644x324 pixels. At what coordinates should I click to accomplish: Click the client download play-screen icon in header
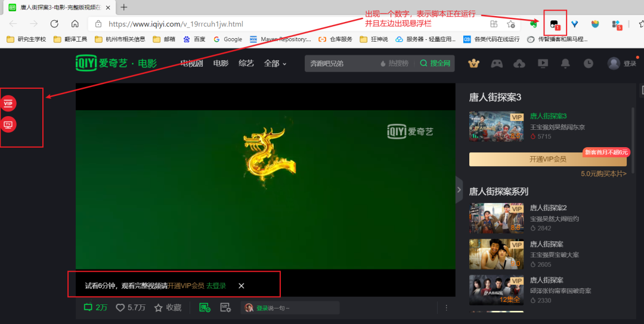543,64
